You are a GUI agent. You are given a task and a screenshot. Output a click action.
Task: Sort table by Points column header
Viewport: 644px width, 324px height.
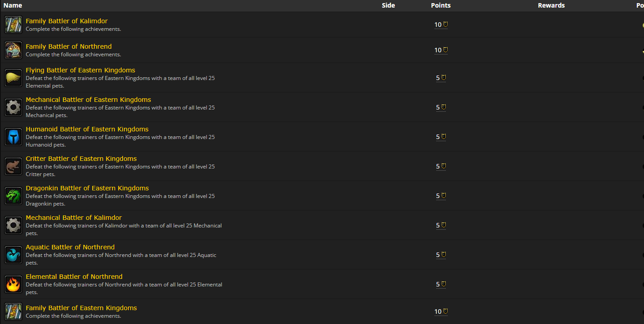click(441, 5)
